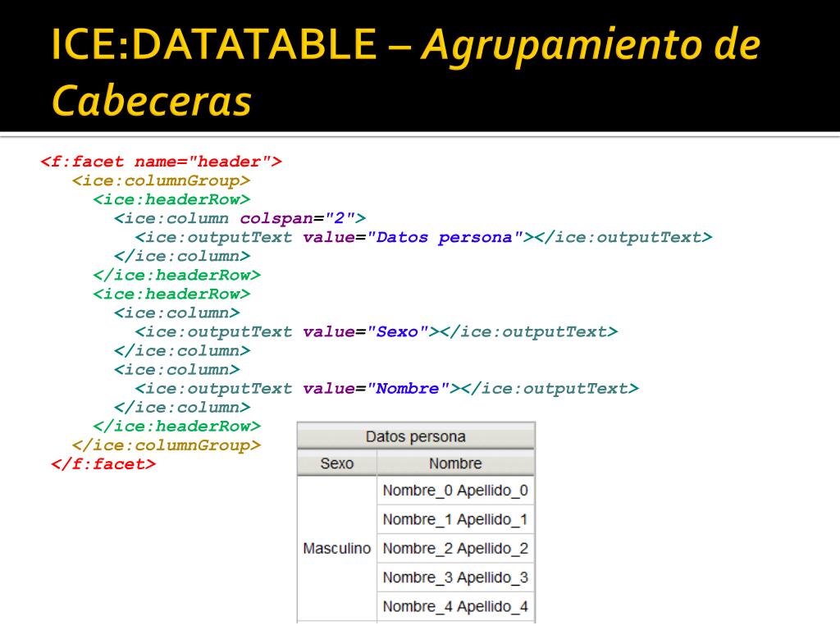Image resolution: width=840 pixels, height=630 pixels.
Task: Click the "Datos persona" table header
Action: tap(416, 436)
